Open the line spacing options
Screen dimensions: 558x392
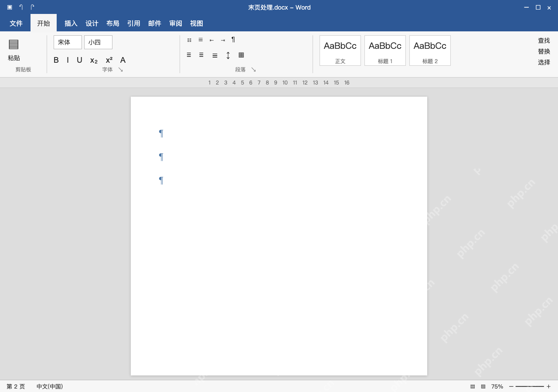[228, 55]
